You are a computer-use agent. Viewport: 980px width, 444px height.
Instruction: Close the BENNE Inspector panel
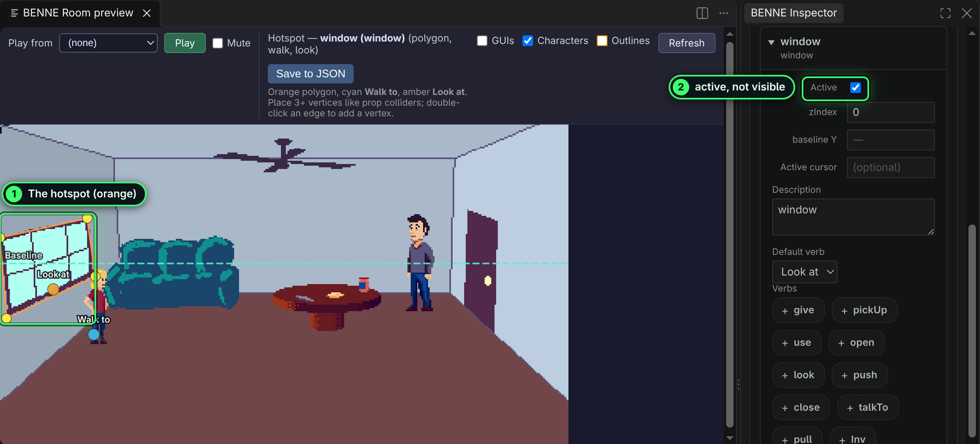pyautogui.click(x=966, y=13)
